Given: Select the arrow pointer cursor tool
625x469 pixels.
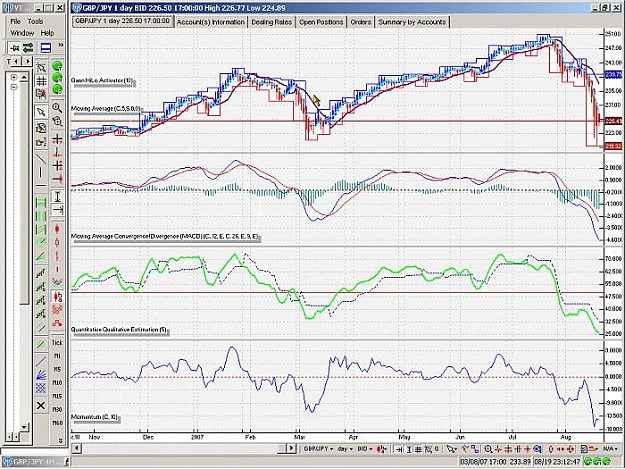Looking at the screenshot, I should 41,112.
